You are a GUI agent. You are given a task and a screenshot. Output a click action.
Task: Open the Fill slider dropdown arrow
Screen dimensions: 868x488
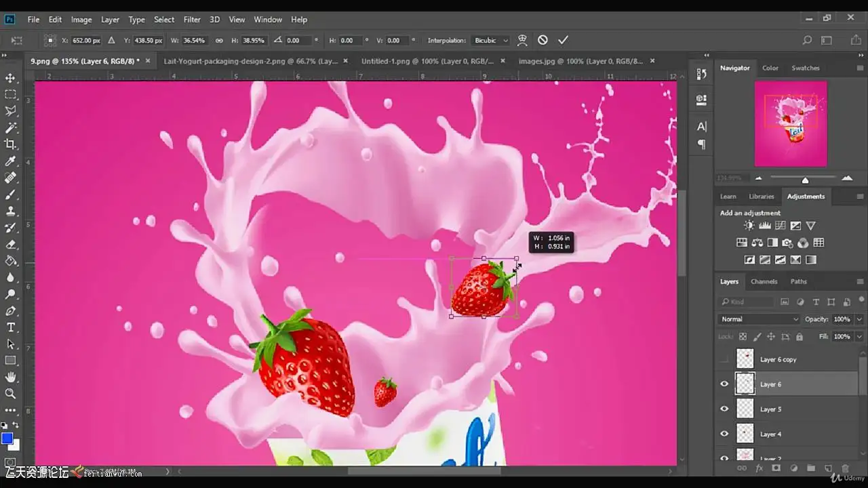tap(859, 337)
